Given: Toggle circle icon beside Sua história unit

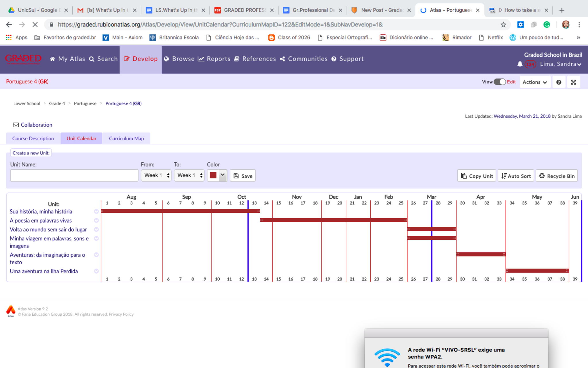Looking at the screenshot, I should pyautogui.click(x=96, y=212).
